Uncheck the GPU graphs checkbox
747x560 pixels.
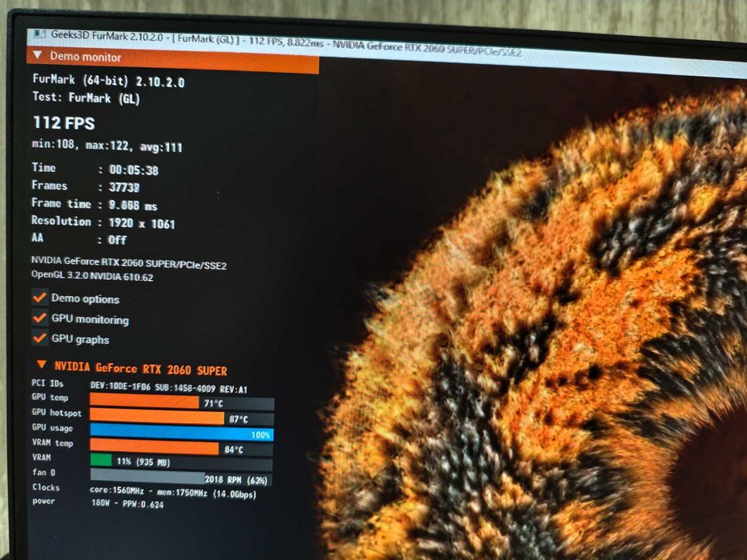pyautogui.click(x=39, y=338)
